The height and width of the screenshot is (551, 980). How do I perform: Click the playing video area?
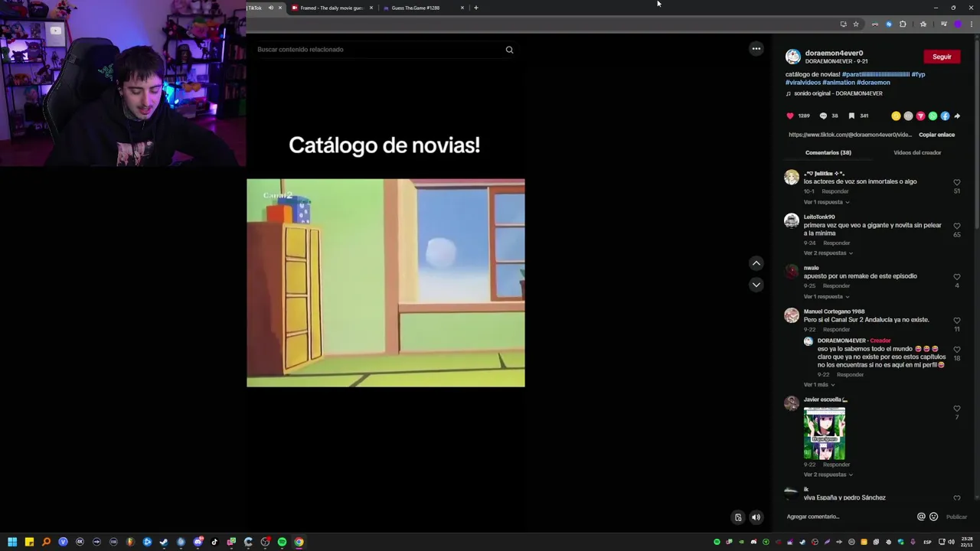tap(386, 283)
